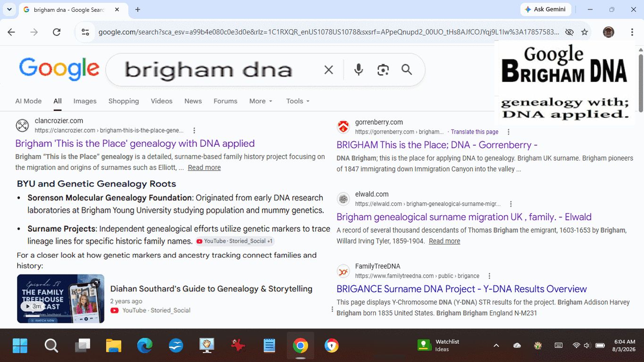Open "Brigham 'This is the Place' genealogy" result
The width and height of the screenshot is (644, 362).
(135, 143)
